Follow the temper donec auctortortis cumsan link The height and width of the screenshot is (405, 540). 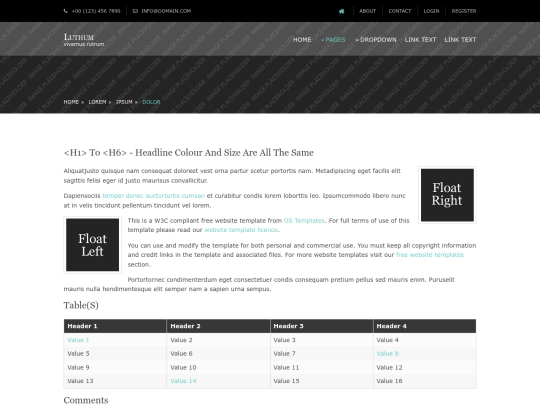pos(153,196)
